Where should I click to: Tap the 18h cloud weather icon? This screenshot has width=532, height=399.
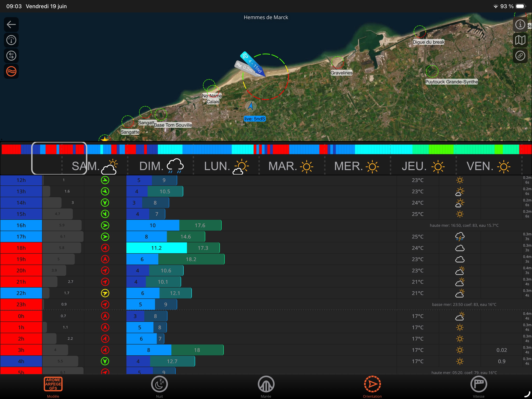pos(460,248)
